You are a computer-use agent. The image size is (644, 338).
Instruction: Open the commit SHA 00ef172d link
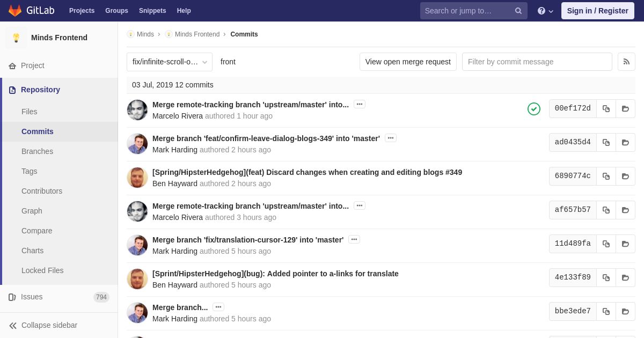tap(573, 108)
